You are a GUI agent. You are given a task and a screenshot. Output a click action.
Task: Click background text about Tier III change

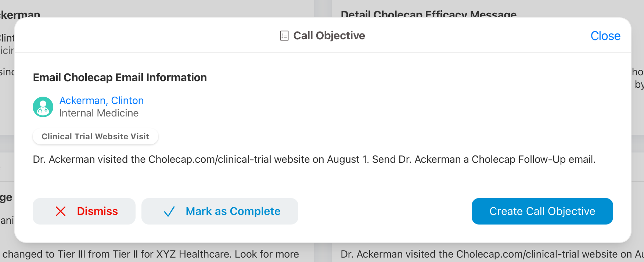click(151, 254)
